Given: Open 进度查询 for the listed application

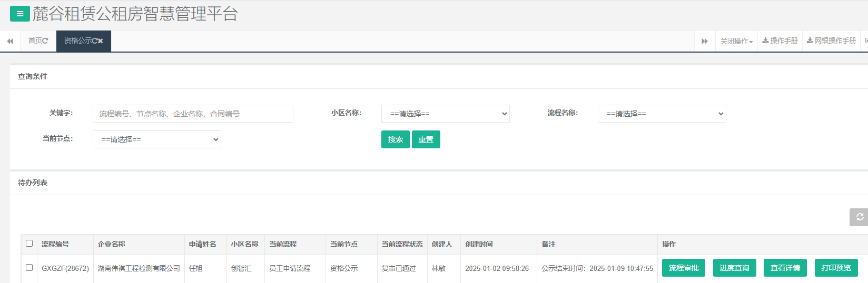Looking at the screenshot, I should click(734, 268).
